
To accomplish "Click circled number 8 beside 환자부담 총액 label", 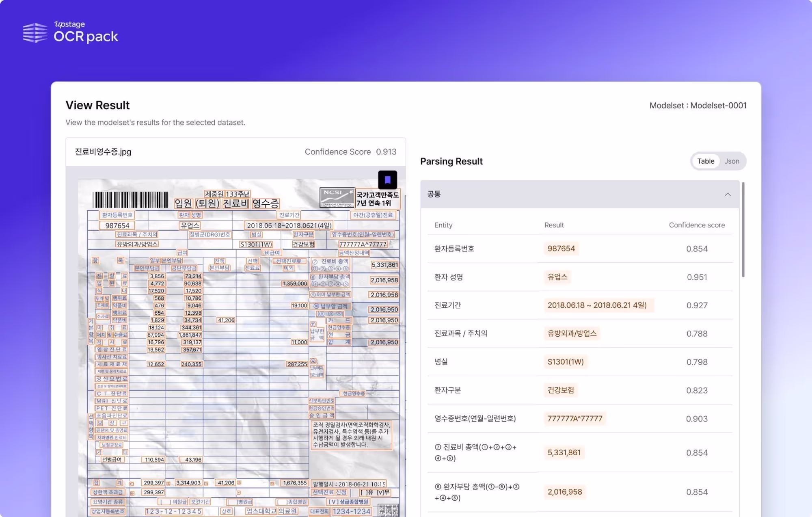I will [438, 487].
